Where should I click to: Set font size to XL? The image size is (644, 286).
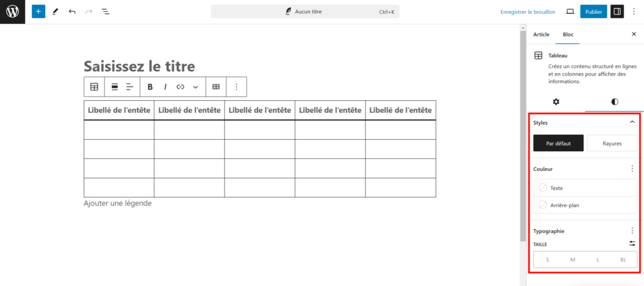pyautogui.click(x=623, y=260)
